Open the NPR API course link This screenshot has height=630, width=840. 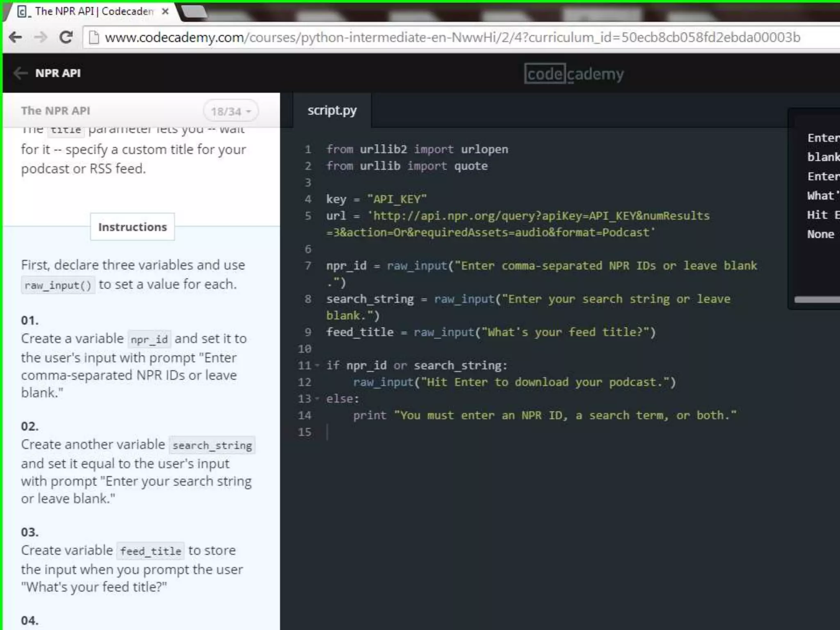pos(58,73)
